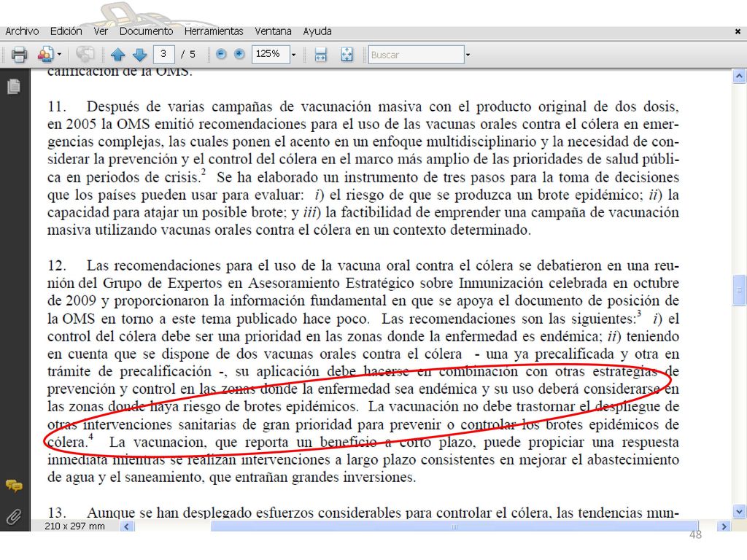This screenshot has height=560, width=747.
Task: Zoom in with the plus button
Action: (239, 54)
